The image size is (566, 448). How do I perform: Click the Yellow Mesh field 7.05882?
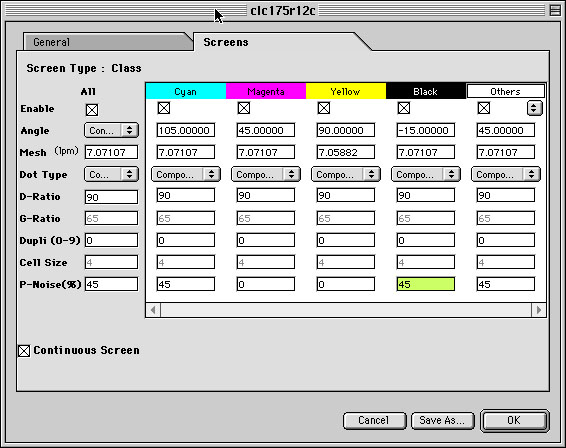coord(346,152)
